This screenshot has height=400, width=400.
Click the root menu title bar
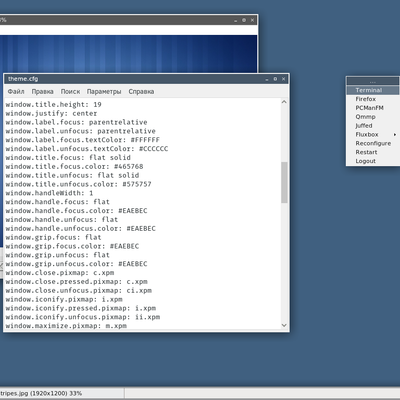(373, 81)
